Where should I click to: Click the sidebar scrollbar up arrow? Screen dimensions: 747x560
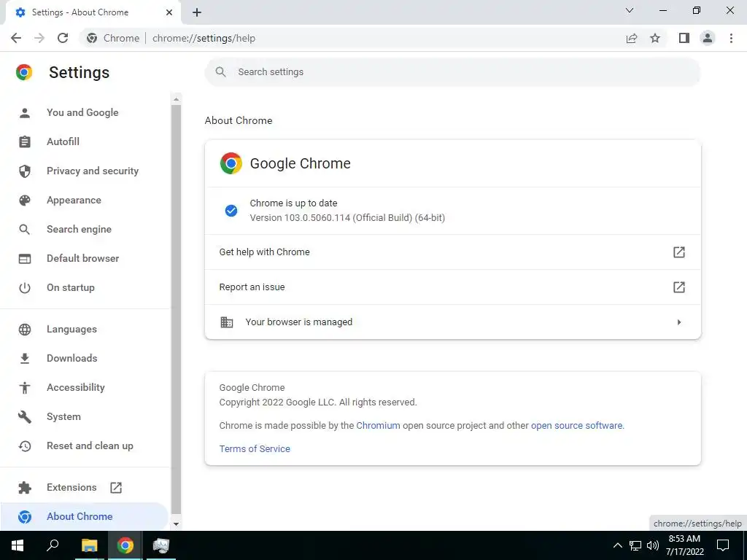[177, 99]
